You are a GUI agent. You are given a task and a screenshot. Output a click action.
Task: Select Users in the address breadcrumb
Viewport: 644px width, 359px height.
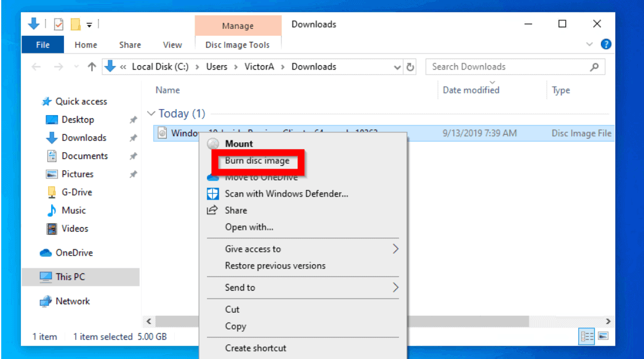tap(217, 67)
